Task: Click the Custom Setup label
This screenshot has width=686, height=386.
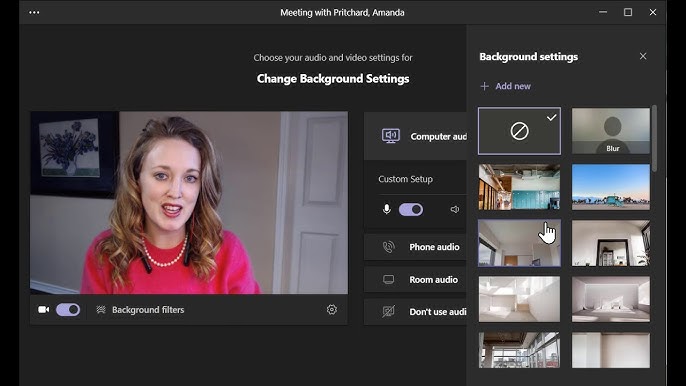Action: [406, 179]
